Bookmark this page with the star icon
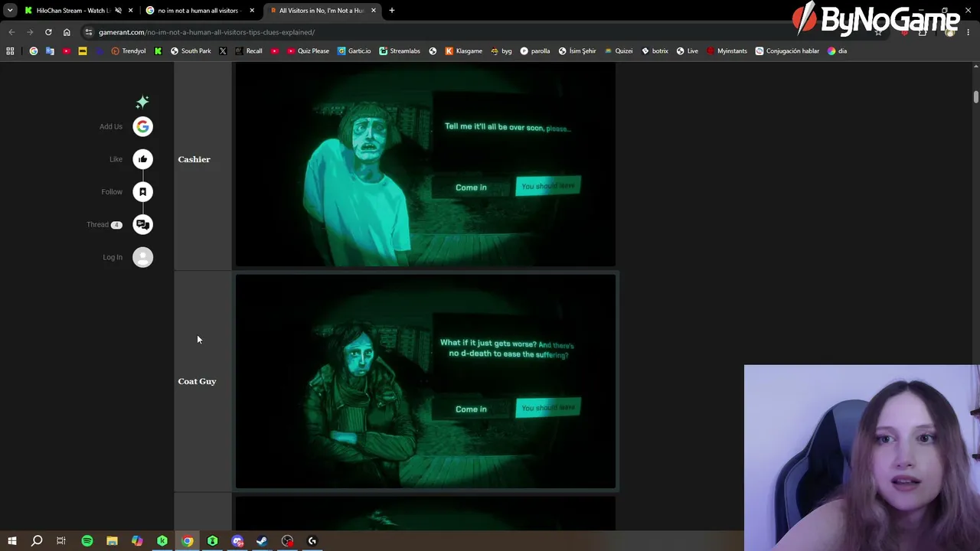This screenshot has height=551, width=980. [x=878, y=32]
